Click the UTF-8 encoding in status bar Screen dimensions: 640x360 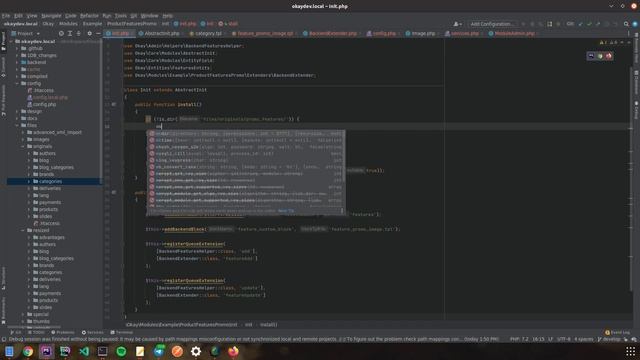(564, 339)
